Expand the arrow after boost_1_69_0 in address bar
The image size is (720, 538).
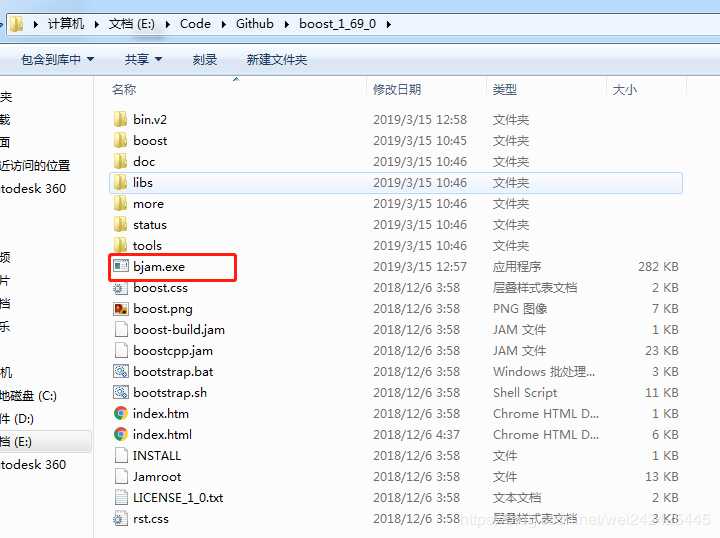pyautogui.click(x=388, y=24)
